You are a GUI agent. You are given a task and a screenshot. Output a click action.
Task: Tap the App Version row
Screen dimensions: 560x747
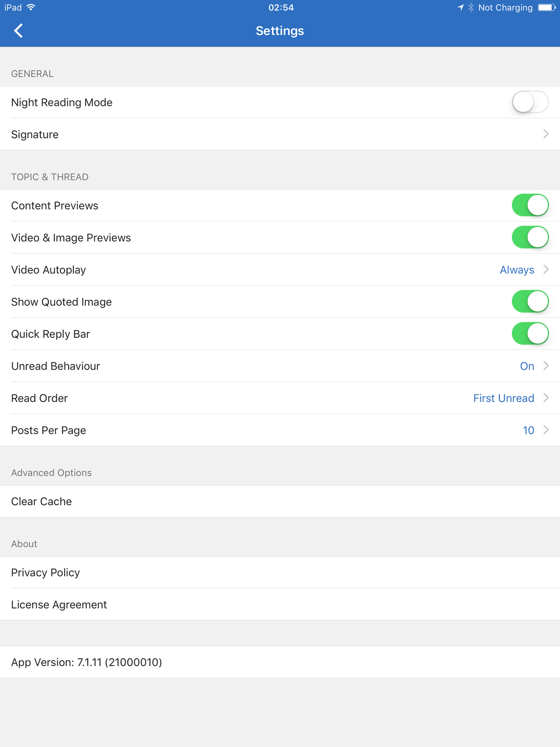coord(280,662)
